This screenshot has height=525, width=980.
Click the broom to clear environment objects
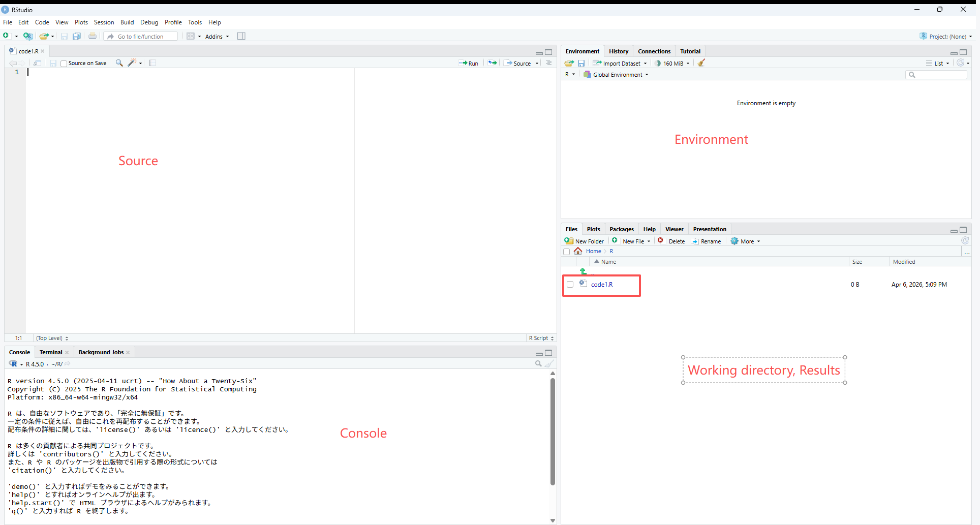(x=701, y=63)
